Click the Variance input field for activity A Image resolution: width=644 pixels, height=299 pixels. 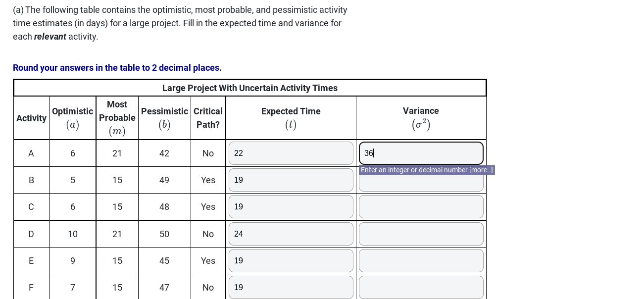(x=421, y=153)
